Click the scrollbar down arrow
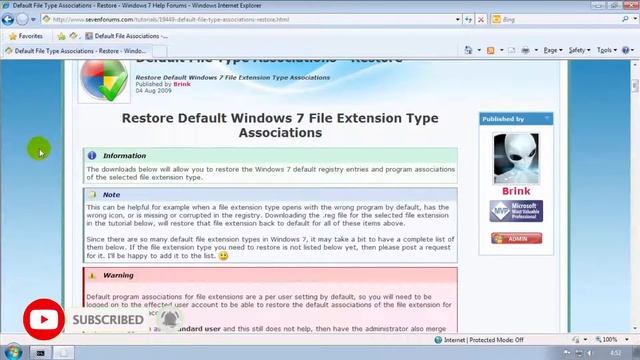 click(635, 329)
